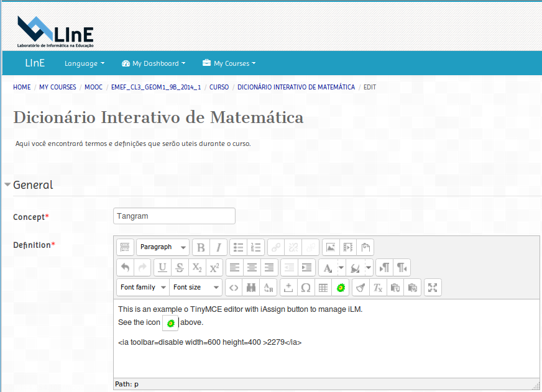542x392 pixels.
Task: Open MY COURSES breadcrumb link
Action: [x=58, y=87]
